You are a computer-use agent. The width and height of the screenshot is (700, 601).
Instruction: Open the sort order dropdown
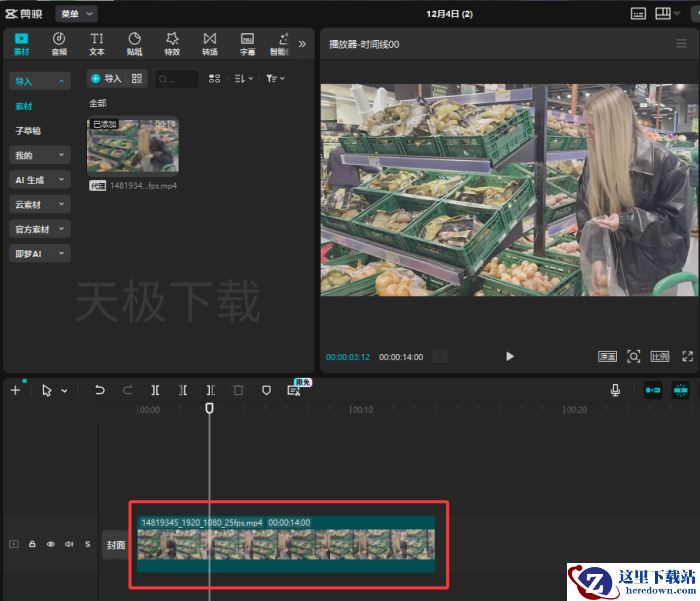(x=244, y=79)
